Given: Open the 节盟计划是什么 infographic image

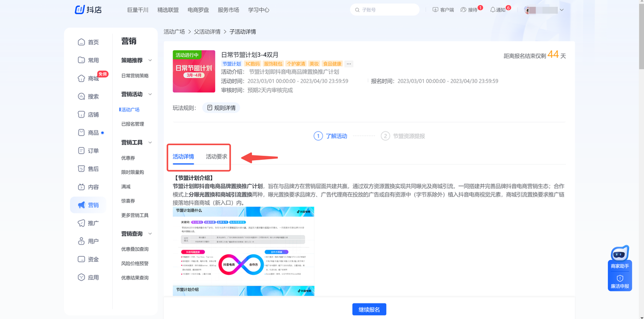Looking at the screenshot, I should pos(244,246).
